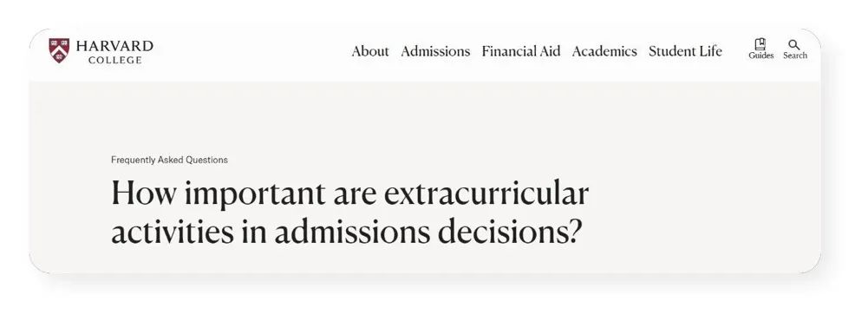Select Student Life in navigation
The image size is (868, 321).
[685, 51]
